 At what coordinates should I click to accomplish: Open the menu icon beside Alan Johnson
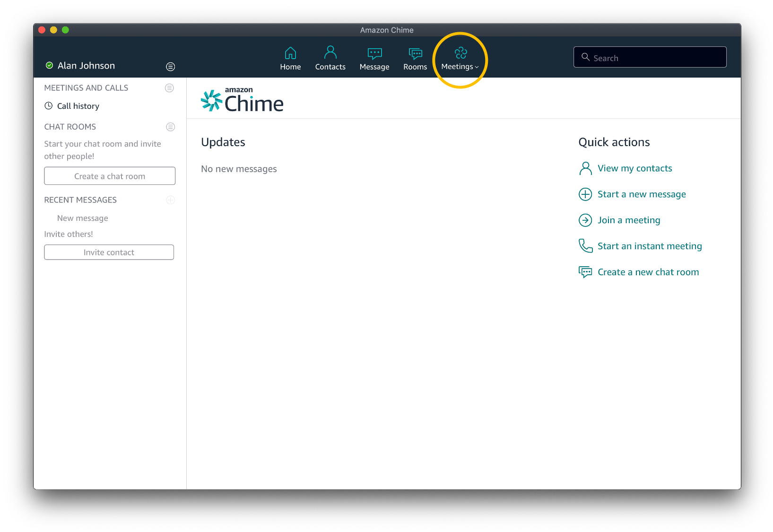(171, 67)
